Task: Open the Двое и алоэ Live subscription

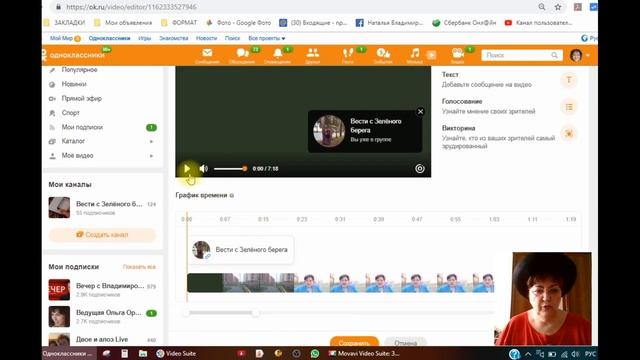Action: point(102,340)
